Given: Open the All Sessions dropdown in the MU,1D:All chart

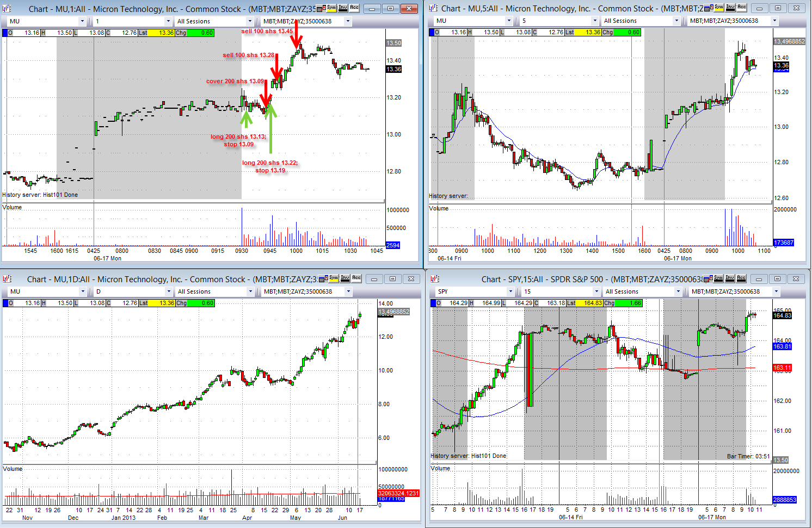Looking at the screenshot, I should pos(250,291).
